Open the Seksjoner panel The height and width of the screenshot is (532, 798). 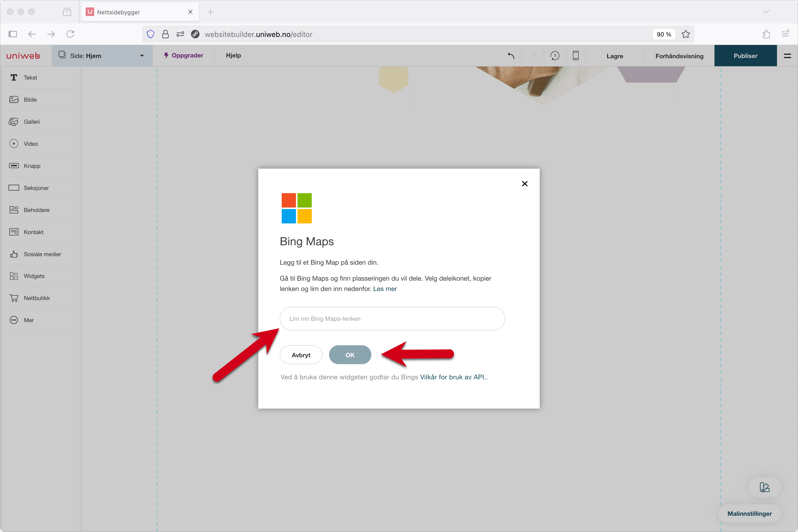pyautogui.click(x=40, y=188)
